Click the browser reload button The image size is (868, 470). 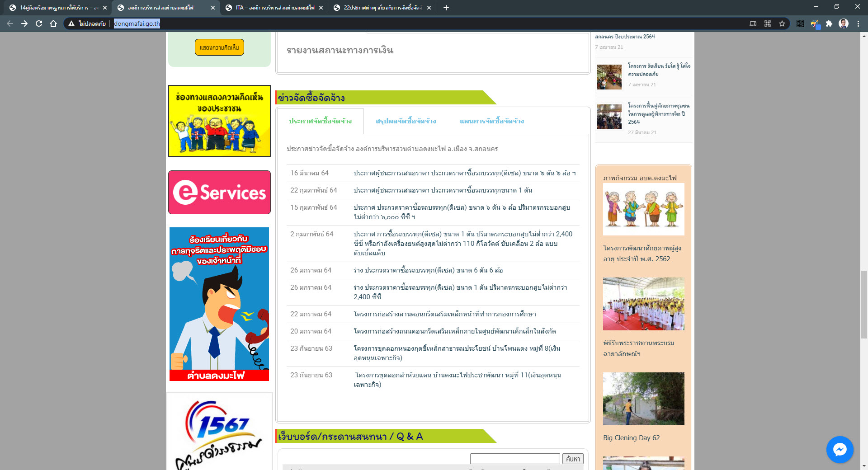(39, 23)
